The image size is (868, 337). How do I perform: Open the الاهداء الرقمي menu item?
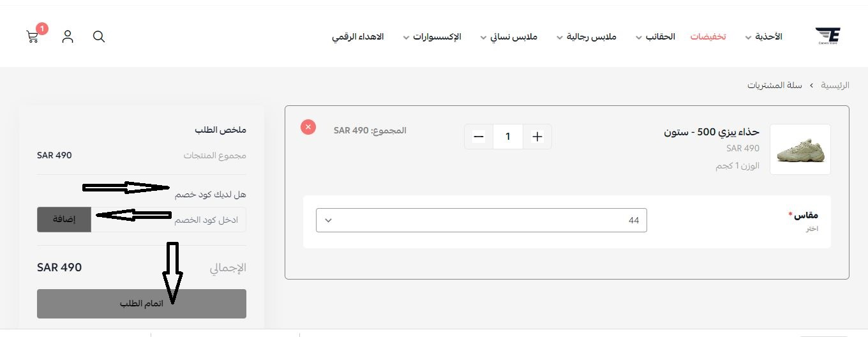coord(357,37)
